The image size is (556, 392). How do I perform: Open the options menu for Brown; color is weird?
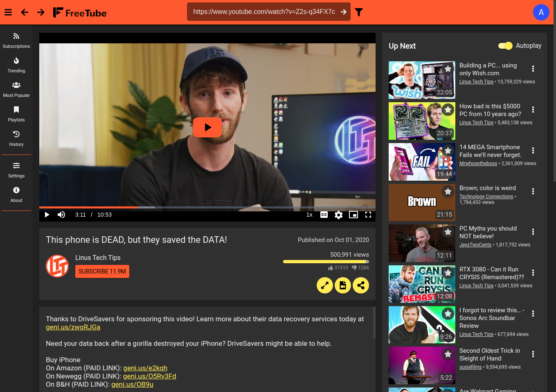(533, 191)
